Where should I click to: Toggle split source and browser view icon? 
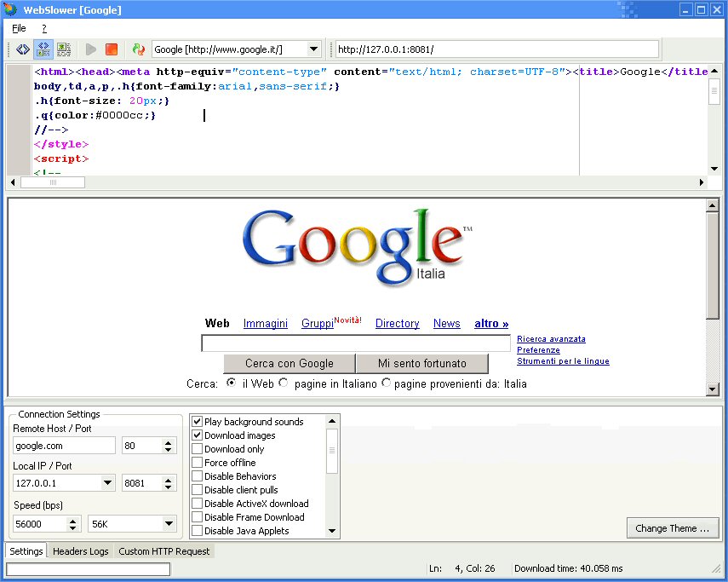click(x=43, y=49)
